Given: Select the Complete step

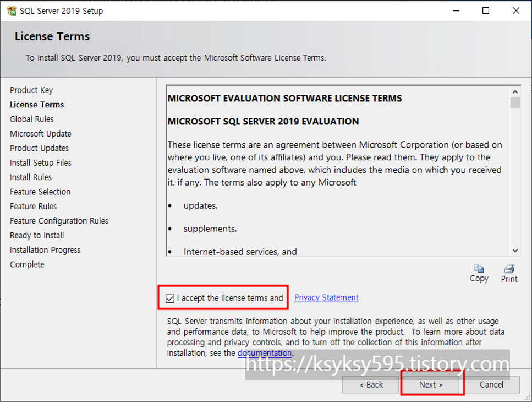Looking at the screenshot, I should [x=27, y=264].
